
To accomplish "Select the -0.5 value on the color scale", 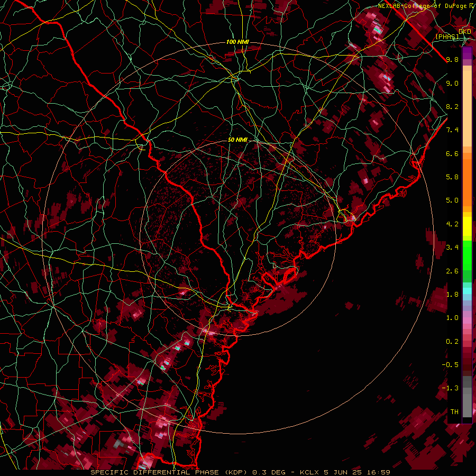I will 450,365.
